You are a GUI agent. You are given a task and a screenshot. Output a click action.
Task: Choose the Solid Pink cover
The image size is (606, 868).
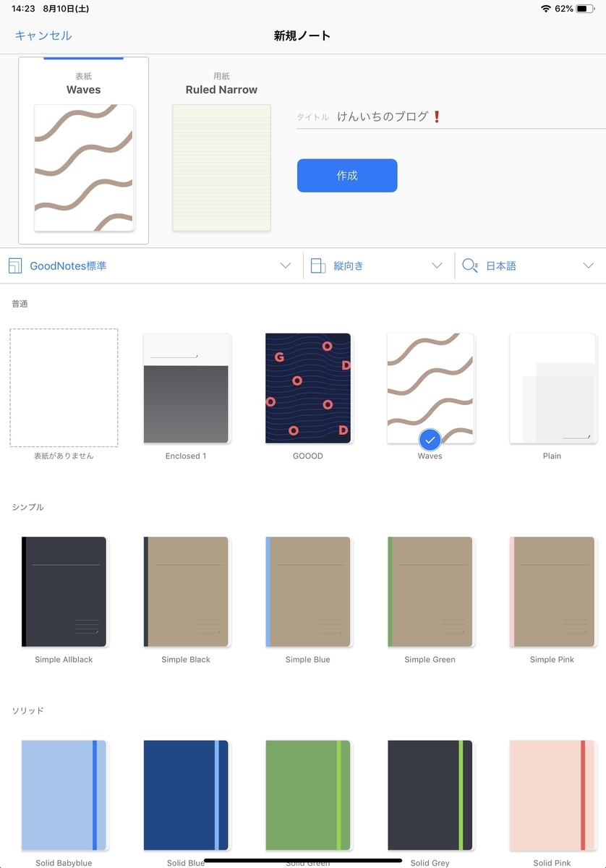(x=552, y=795)
